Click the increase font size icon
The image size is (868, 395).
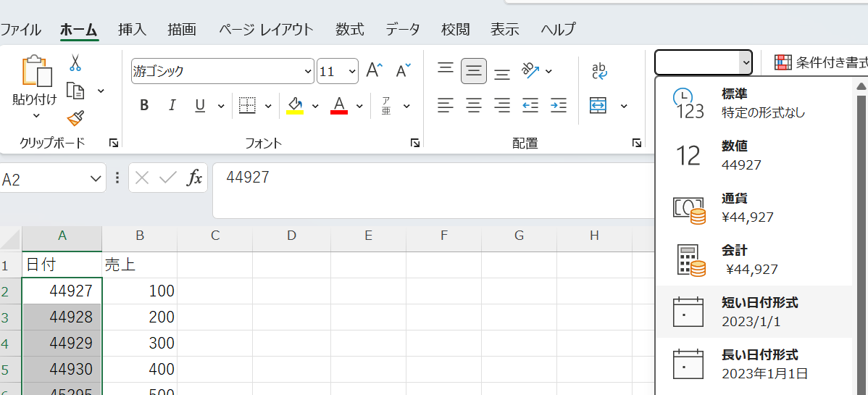374,71
